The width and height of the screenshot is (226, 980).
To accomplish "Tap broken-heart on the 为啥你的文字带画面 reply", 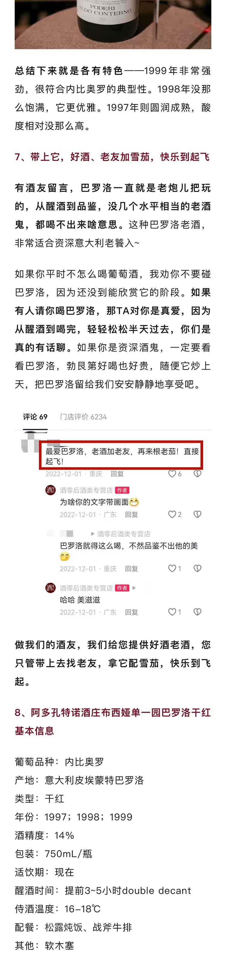I will coord(197,514).
